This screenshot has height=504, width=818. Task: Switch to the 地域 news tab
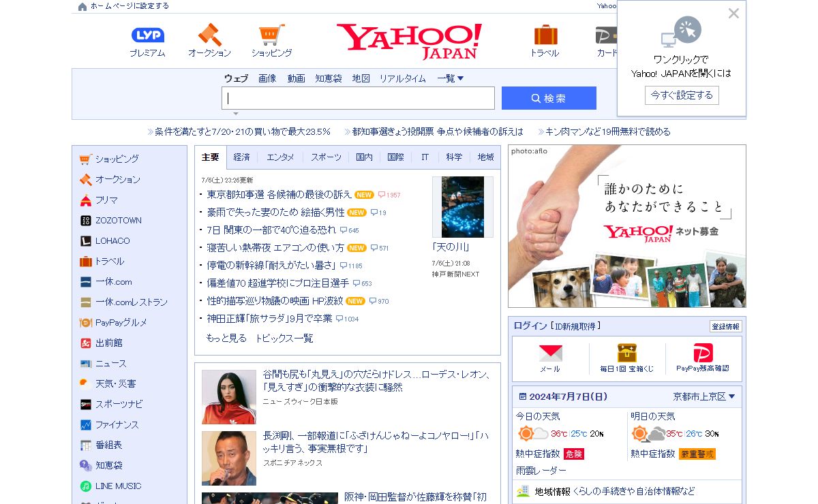(485, 157)
